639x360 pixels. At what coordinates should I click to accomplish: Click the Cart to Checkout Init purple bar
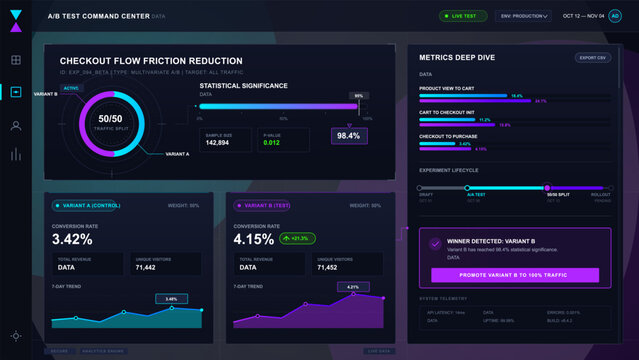pos(457,125)
